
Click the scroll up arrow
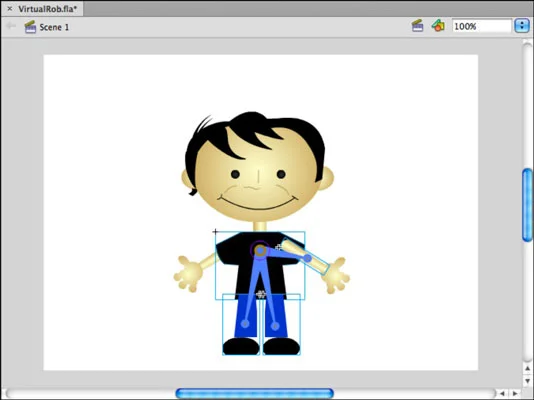(528, 368)
